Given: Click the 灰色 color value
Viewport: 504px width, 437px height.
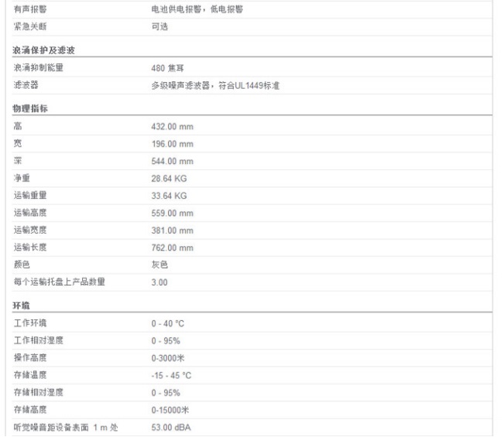Looking at the screenshot, I should tap(159, 265).
